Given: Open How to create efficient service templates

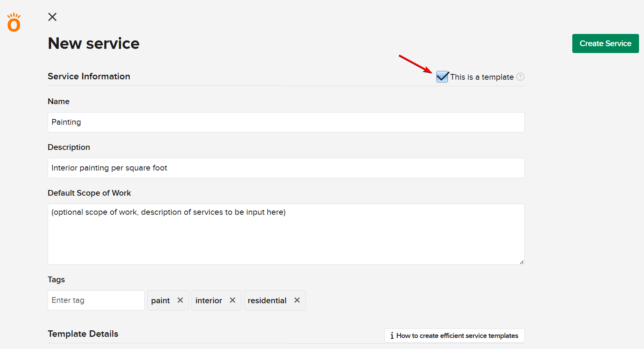Looking at the screenshot, I should coord(457,336).
